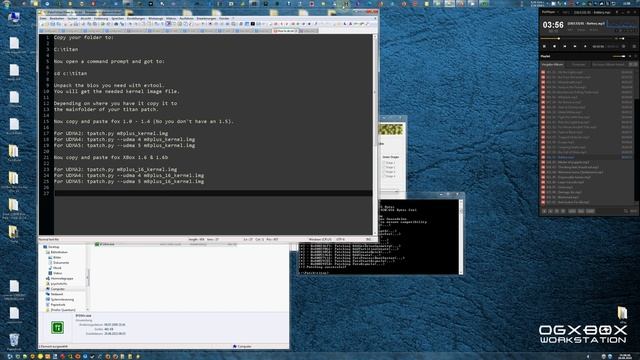Click the next track button in media player
Viewport: 640px width, 360px height.
pos(575,47)
